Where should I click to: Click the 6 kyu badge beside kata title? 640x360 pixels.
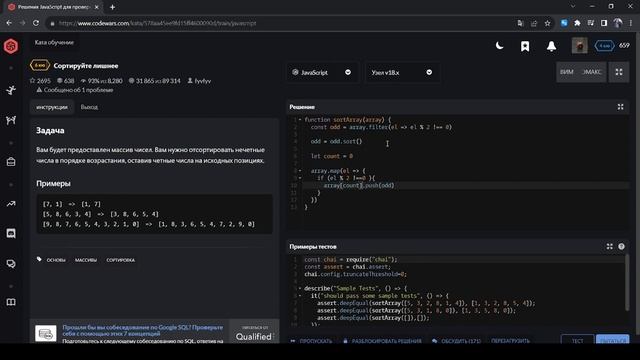[x=40, y=65]
